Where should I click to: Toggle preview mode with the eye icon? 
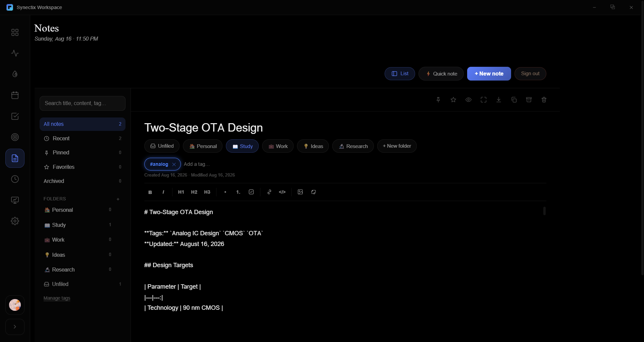coord(468,100)
